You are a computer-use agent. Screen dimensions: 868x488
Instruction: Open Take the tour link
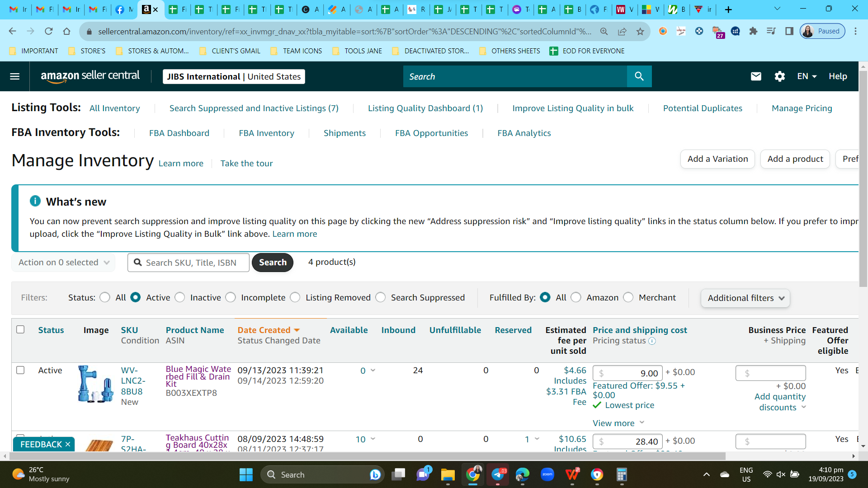pyautogui.click(x=246, y=163)
